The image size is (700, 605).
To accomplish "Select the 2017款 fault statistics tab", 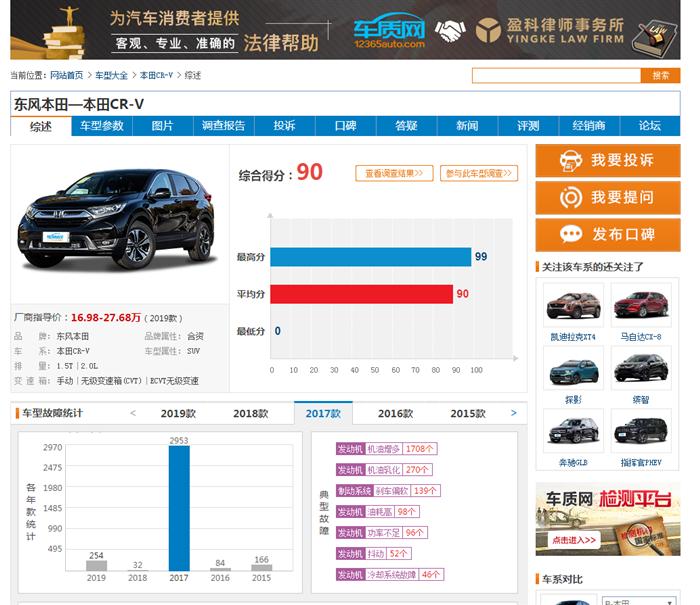I will (x=323, y=413).
